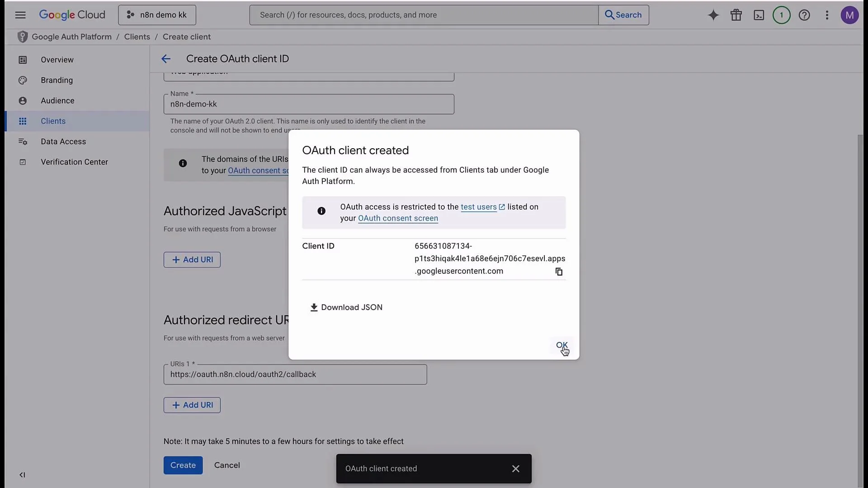
Task: Go to Clients breadcrumb link
Action: point(137,37)
